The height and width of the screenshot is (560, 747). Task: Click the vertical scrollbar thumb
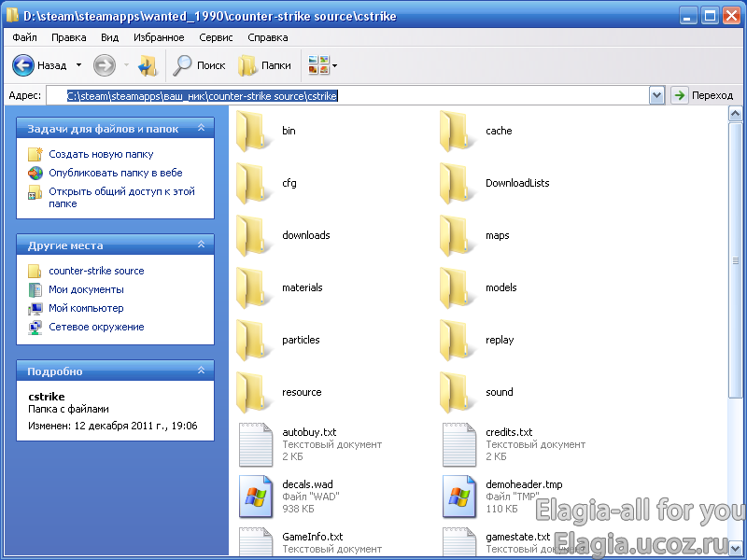point(735,260)
